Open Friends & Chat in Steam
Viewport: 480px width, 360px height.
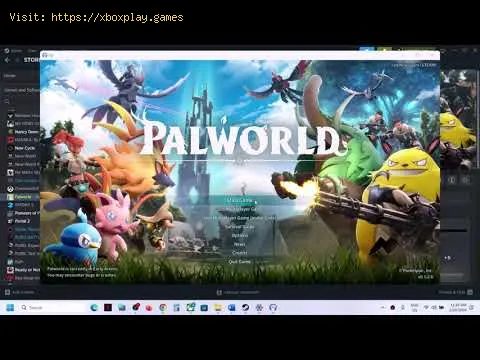[x=456, y=292]
